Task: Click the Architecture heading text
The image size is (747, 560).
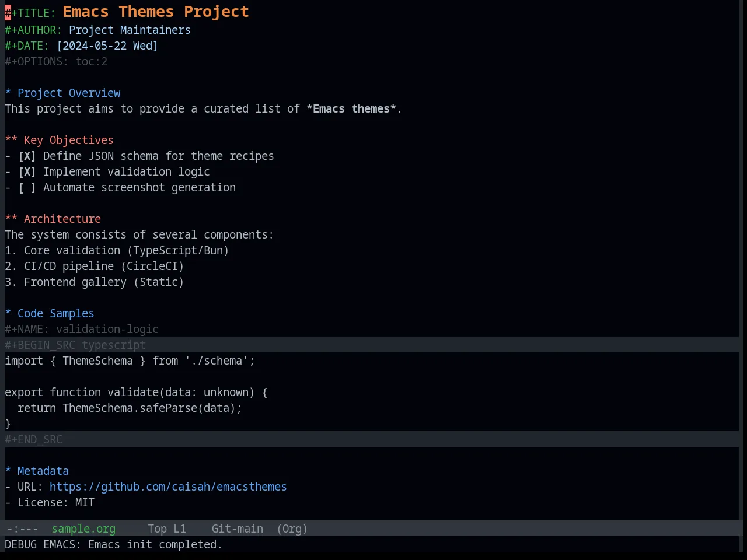Action: tap(62, 219)
